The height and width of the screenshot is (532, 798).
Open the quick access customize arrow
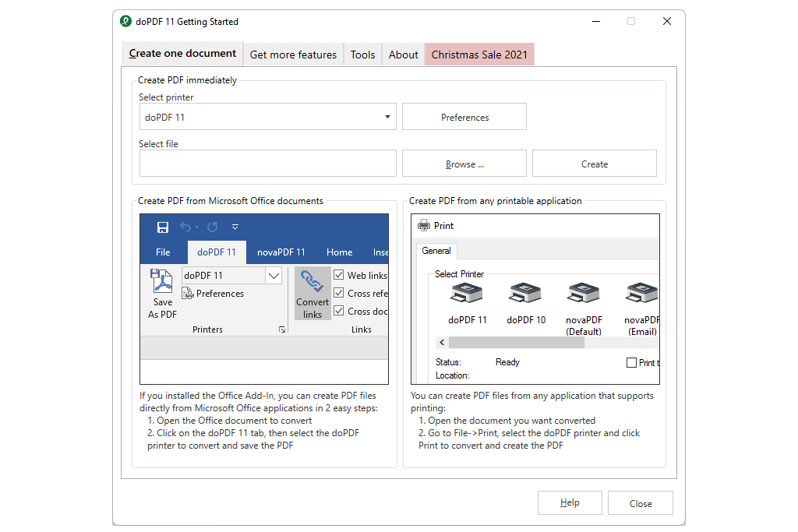(x=235, y=227)
